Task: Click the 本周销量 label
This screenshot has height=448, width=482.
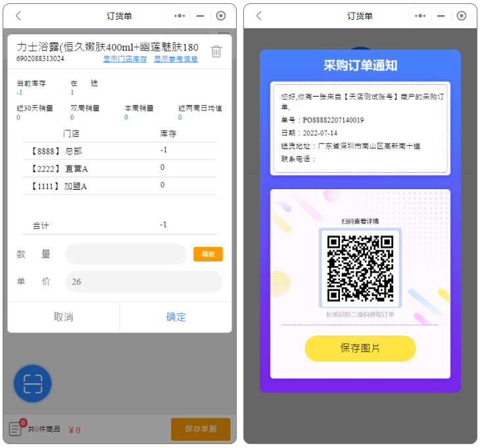Action: 139,108
